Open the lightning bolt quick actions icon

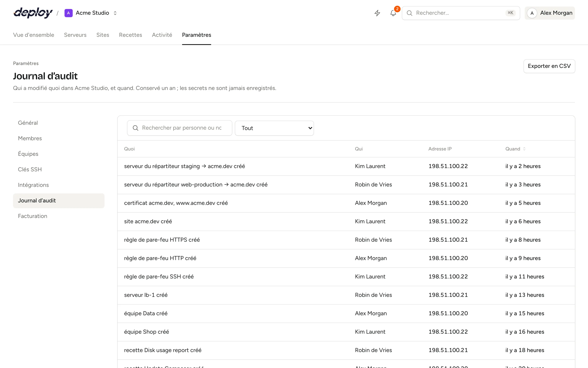tap(377, 13)
